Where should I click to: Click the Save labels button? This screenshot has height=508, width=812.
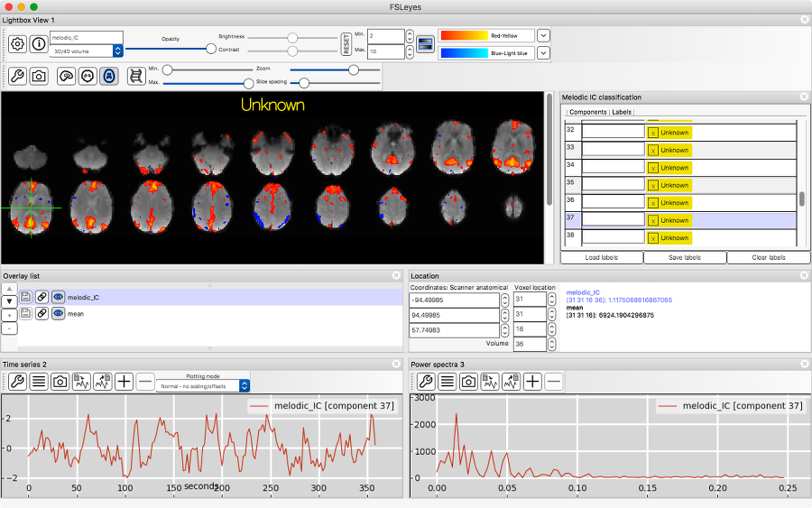pos(685,257)
